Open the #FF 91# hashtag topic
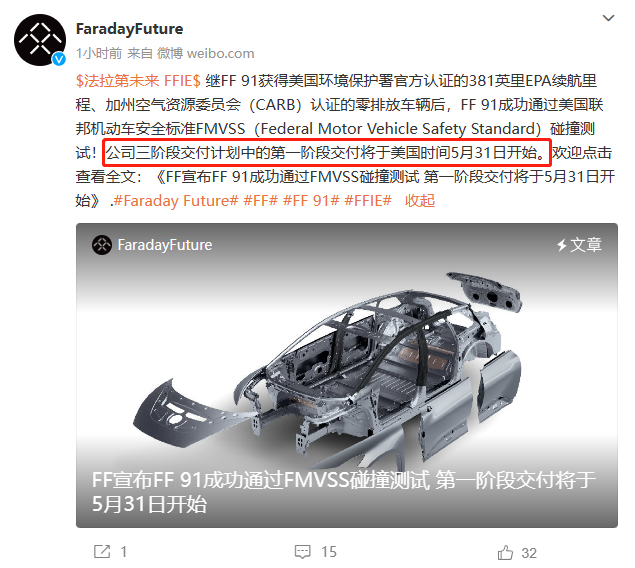The image size is (635, 568). tap(311, 201)
